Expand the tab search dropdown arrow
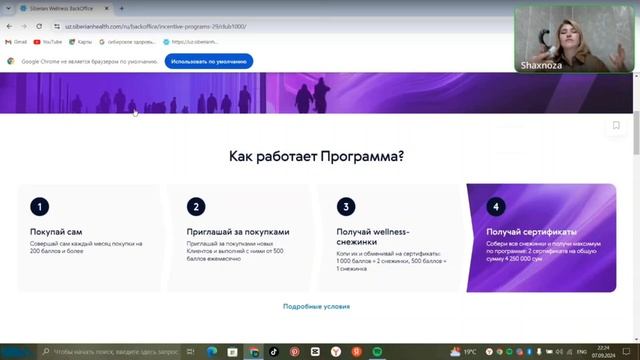Image resolution: width=640 pixels, height=360 pixels. coord(8,8)
